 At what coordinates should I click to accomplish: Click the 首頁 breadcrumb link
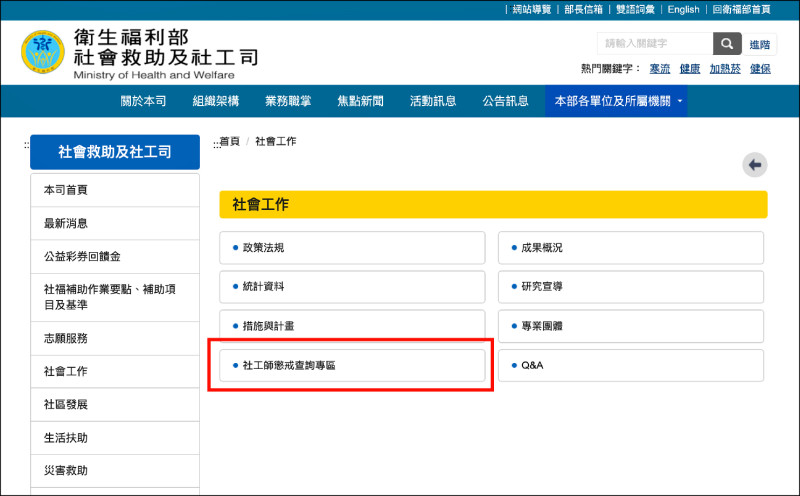pos(229,141)
